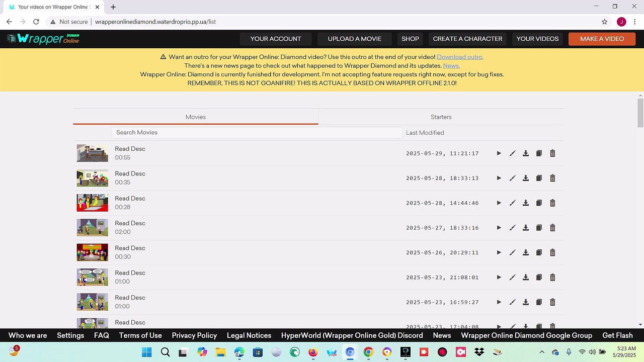Trash the movie modified 2025-05-28, 18:33:13
644x362 pixels.
coord(552,178)
